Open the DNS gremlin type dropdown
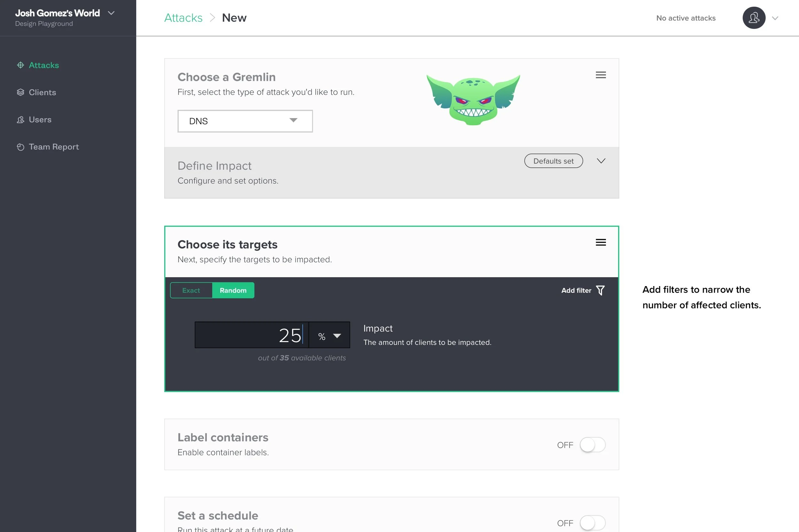The width and height of the screenshot is (799, 532). 245,121
